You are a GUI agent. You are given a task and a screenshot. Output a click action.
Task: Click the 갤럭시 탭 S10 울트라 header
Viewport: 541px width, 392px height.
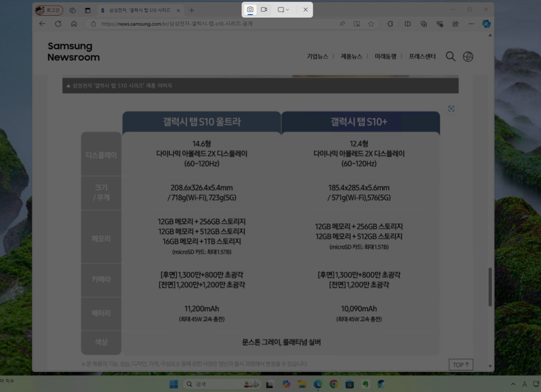(x=202, y=122)
